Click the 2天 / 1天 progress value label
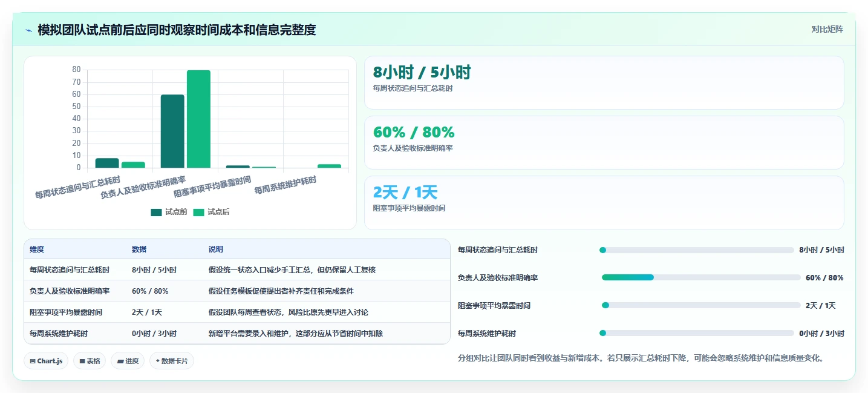The image size is (868, 393). (821, 305)
